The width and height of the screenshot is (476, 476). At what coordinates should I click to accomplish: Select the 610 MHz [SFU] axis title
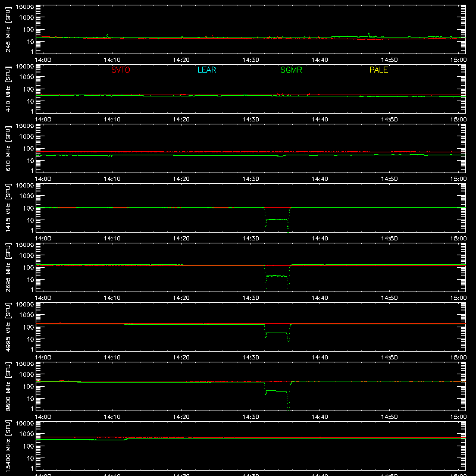tap(8, 149)
